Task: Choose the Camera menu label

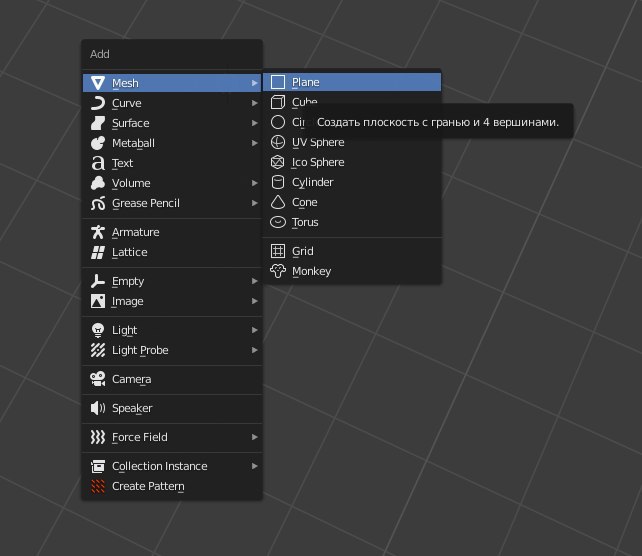Action: point(131,379)
